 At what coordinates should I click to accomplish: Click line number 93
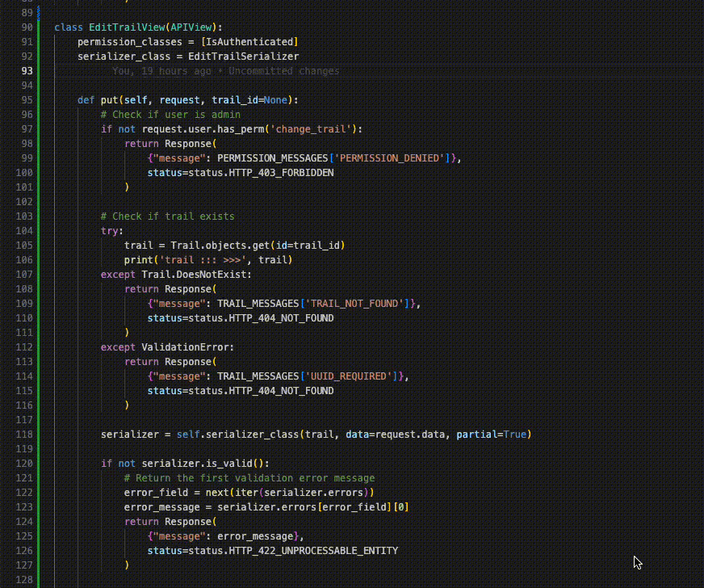pos(26,70)
